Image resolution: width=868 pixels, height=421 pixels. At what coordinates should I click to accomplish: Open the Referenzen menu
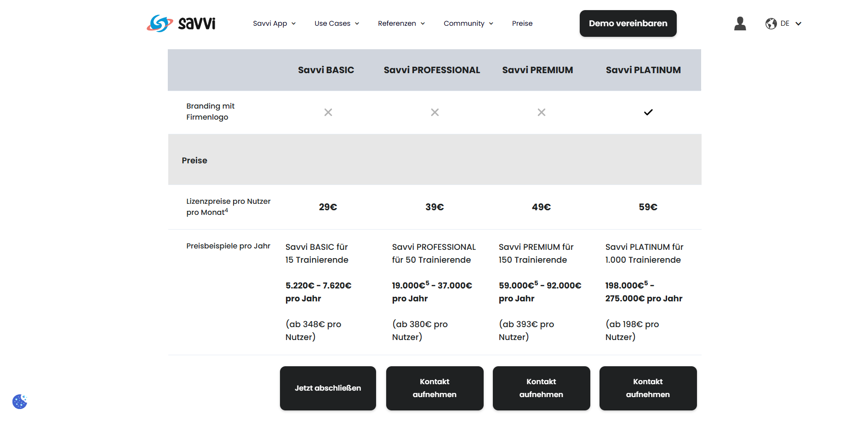[401, 23]
